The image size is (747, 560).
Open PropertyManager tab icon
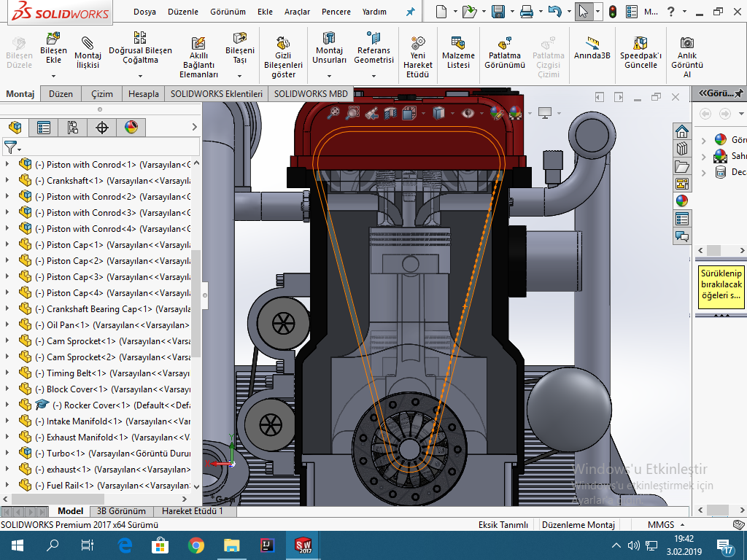click(x=43, y=128)
